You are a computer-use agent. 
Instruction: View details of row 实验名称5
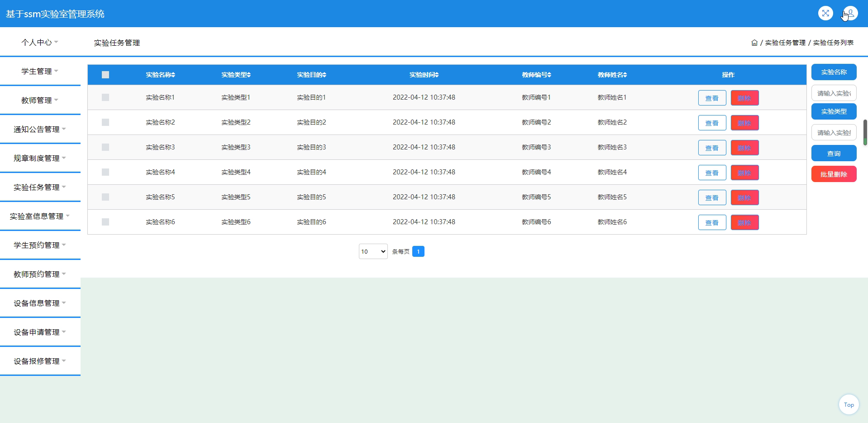pyautogui.click(x=712, y=197)
